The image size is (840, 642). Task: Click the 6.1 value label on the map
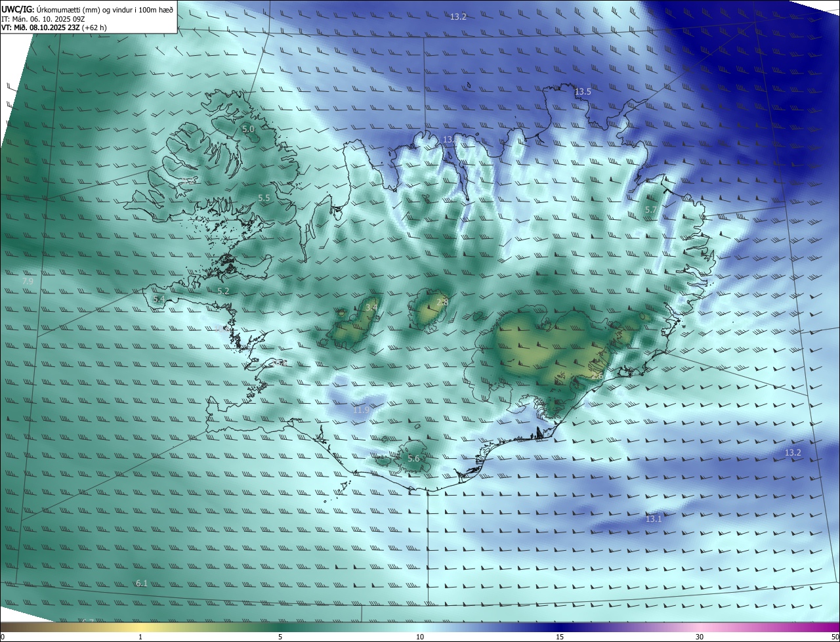click(x=141, y=584)
